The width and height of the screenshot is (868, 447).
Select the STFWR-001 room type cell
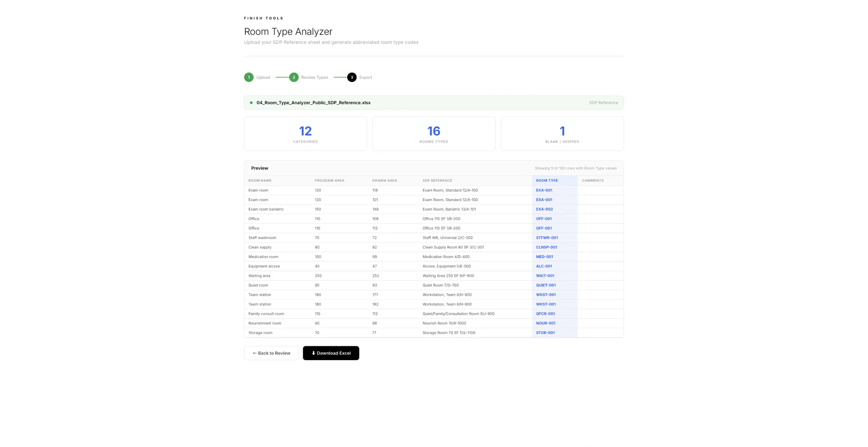click(x=547, y=237)
